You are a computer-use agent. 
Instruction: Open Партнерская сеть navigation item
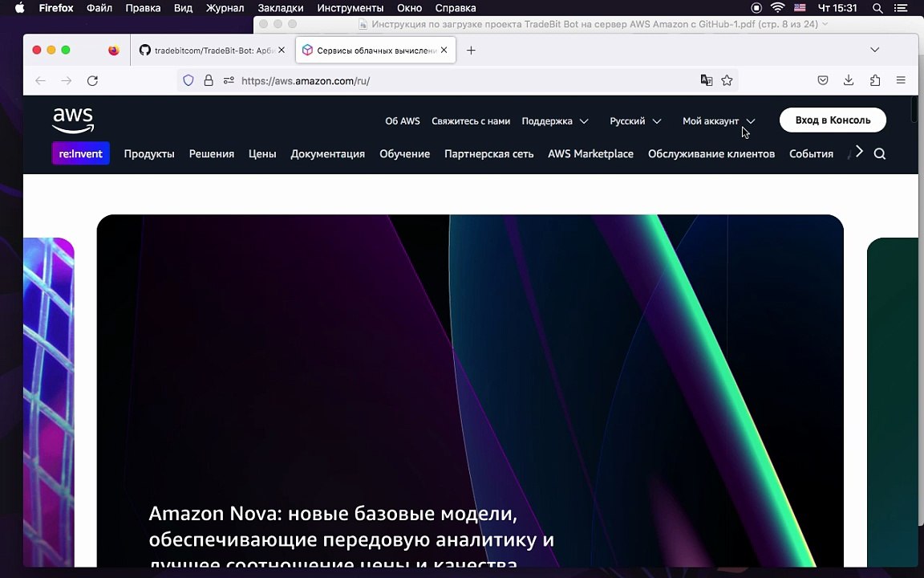(x=489, y=154)
